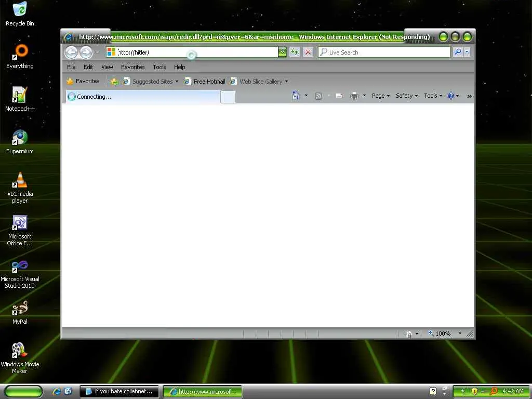
Task: Open the Safety command bar menu
Action: click(x=407, y=96)
